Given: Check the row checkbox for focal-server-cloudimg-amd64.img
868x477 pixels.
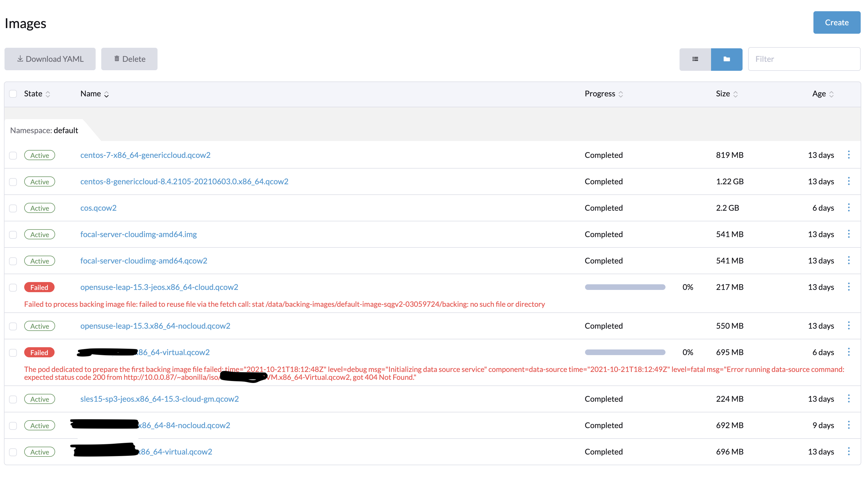Looking at the screenshot, I should coord(13,234).
